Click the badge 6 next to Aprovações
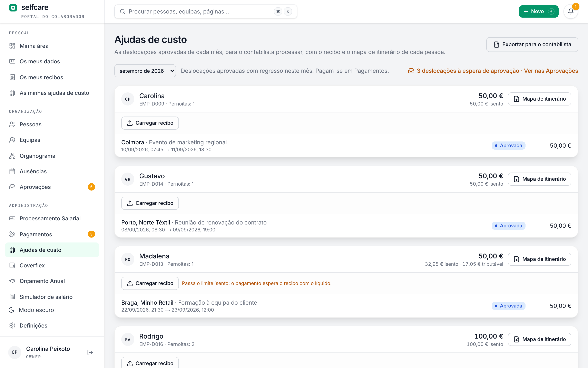 click(x=91, y=187)
